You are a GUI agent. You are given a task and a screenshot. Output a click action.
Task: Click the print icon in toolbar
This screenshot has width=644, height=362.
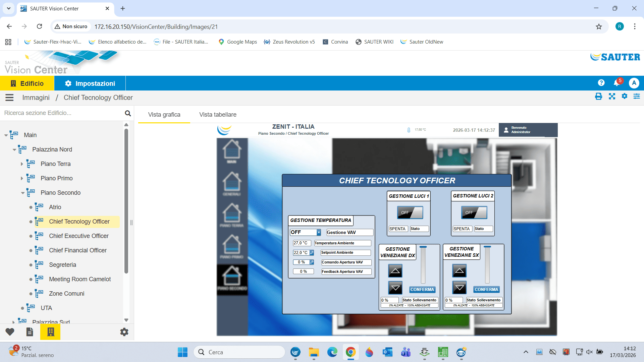(x=598, y=97)
